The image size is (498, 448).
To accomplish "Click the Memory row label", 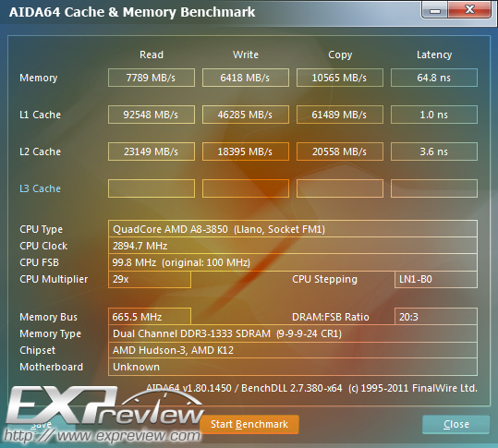I will [39, 78].
